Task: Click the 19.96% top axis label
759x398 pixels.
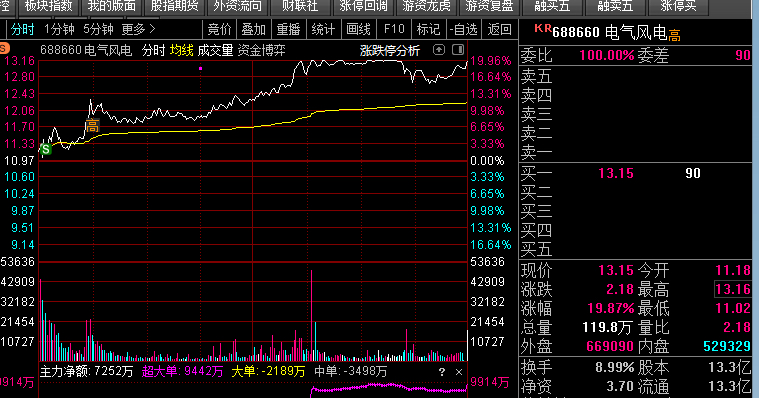Action: pos(491,61)
